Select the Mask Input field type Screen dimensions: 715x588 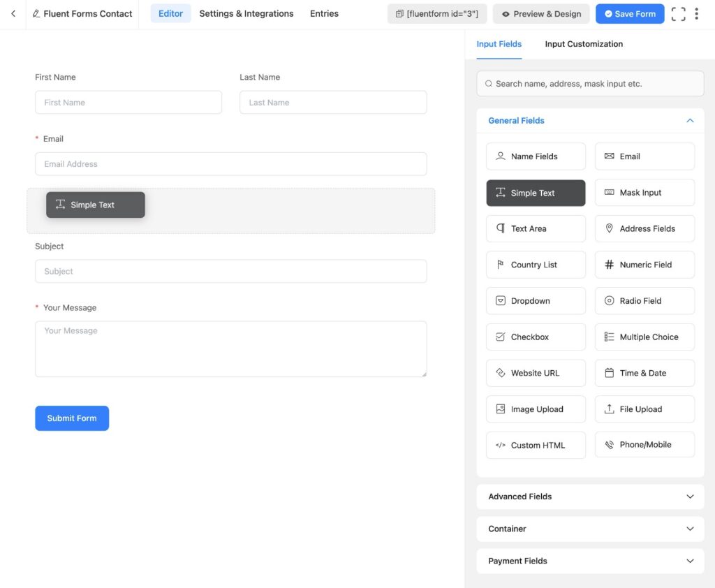tap(643, 192)
